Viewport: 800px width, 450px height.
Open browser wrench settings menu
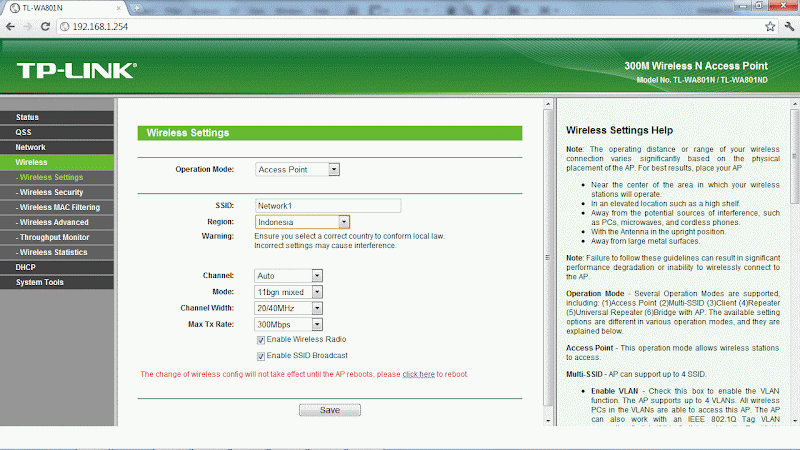pyautogui.click(x=789, y=27)
